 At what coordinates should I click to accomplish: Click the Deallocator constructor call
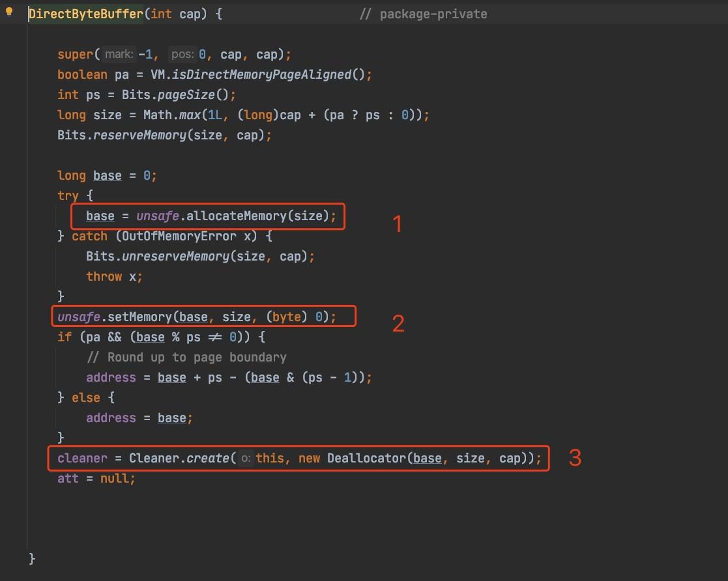pyautogui.click(x=366, y=459)
